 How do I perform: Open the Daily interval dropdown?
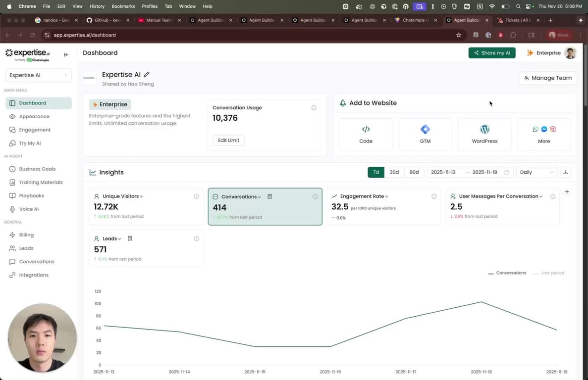click(536, 172)
